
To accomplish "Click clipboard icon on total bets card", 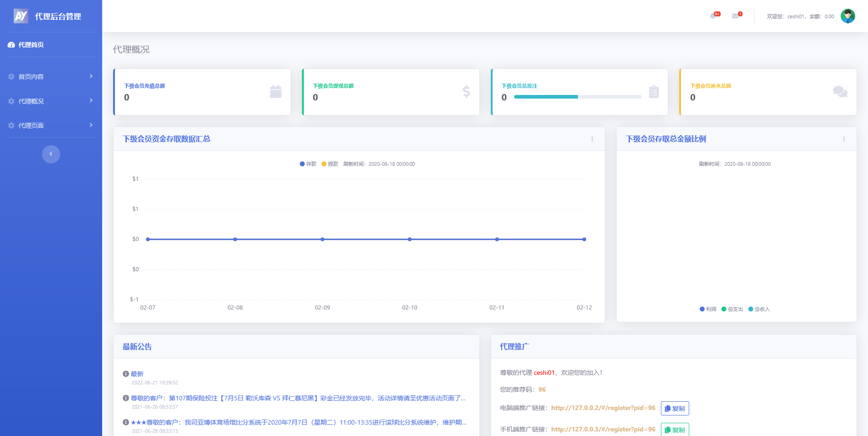I will click(x=654, y=92).
